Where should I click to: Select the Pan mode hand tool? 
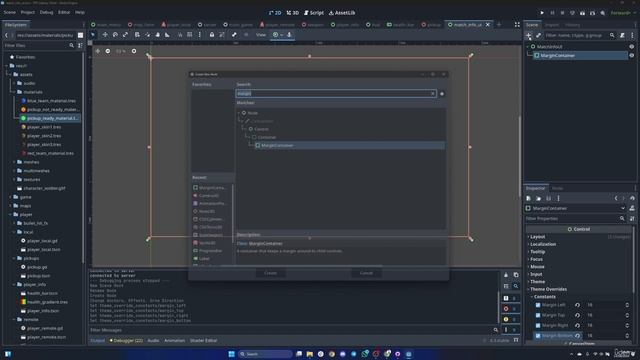tap(158, 35)
